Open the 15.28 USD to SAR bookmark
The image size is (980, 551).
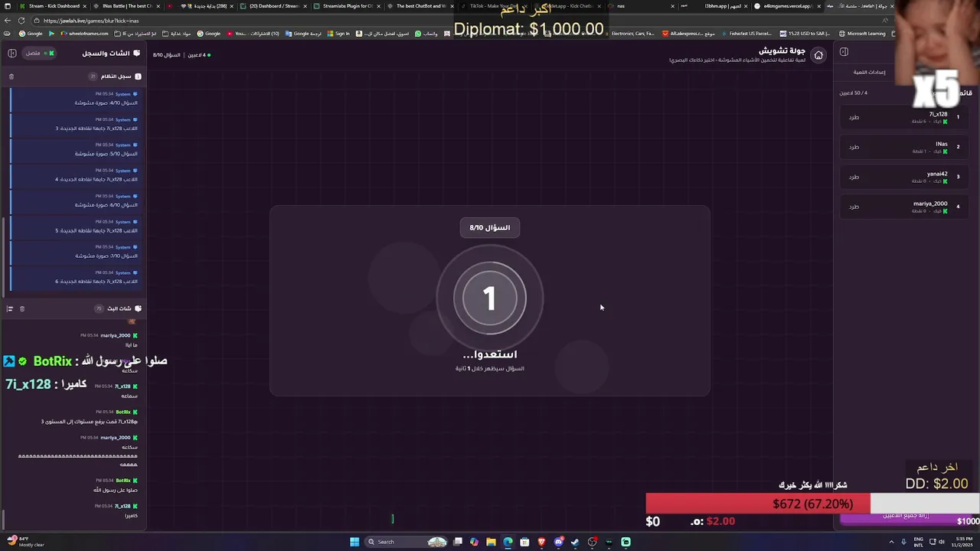click(x=805, y=34)
